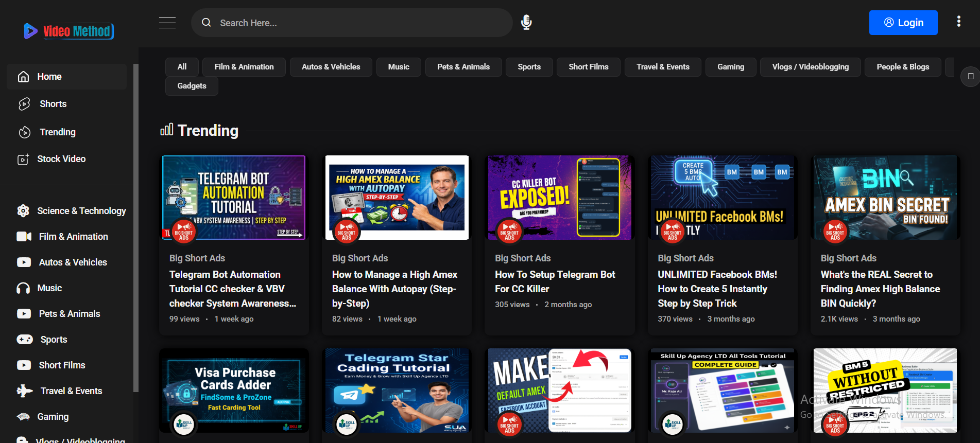
Task: Click the Gaming sidebar icon
Action: click(23, 417)
